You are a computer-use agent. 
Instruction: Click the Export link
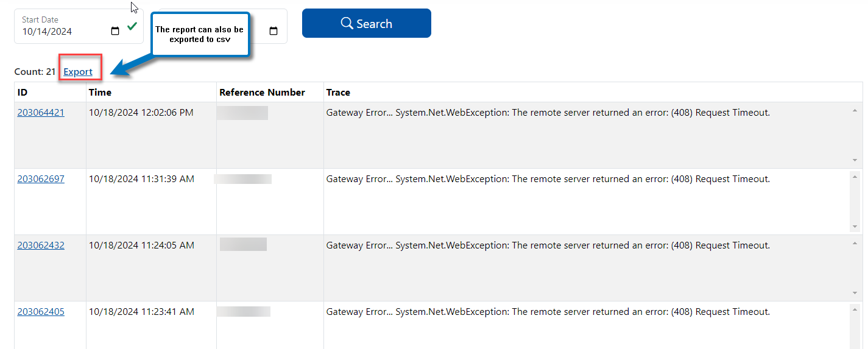78,71
